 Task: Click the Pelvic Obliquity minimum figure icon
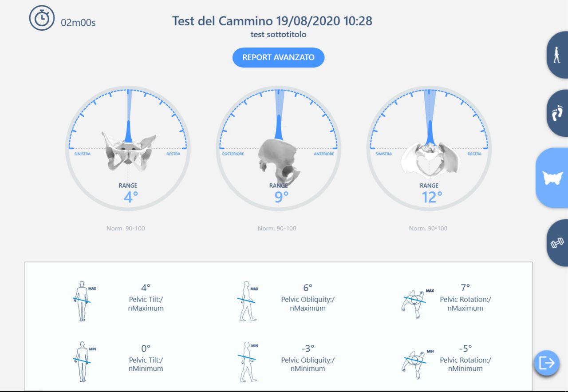pyautogui.click(x=247, y=361)
